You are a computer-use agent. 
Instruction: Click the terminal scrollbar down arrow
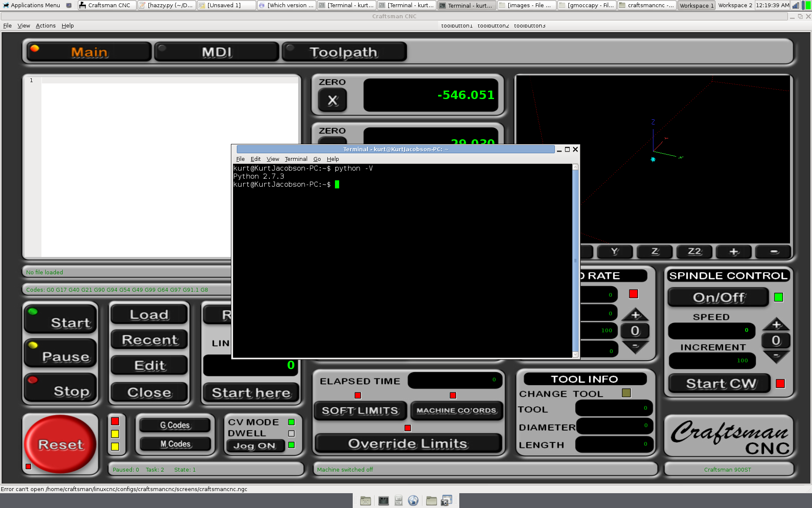pyautogui.click(x=575, y=354)
